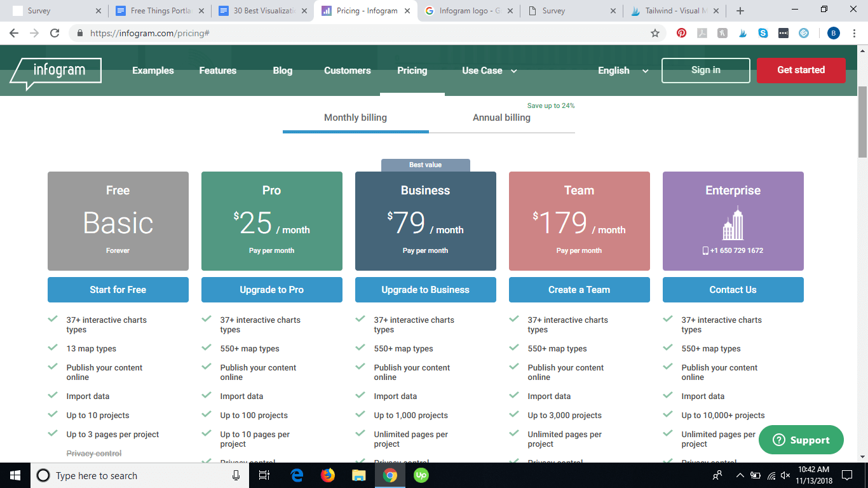Click the Infogram logo
The width and height of the screenshot is (868, 488).
coord(55,71)
